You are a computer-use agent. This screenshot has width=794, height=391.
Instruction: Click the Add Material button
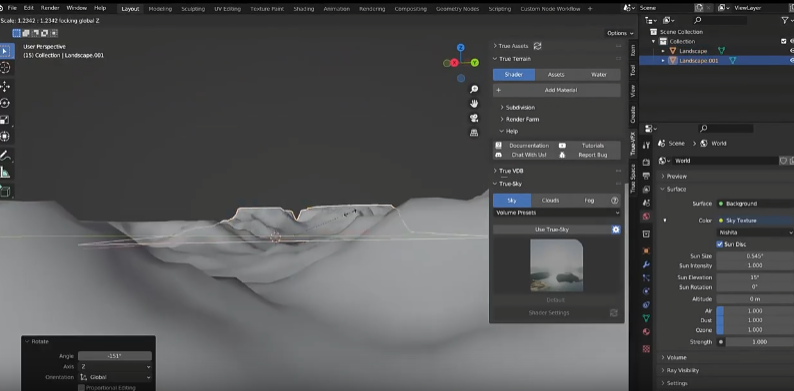coord(557,90)
